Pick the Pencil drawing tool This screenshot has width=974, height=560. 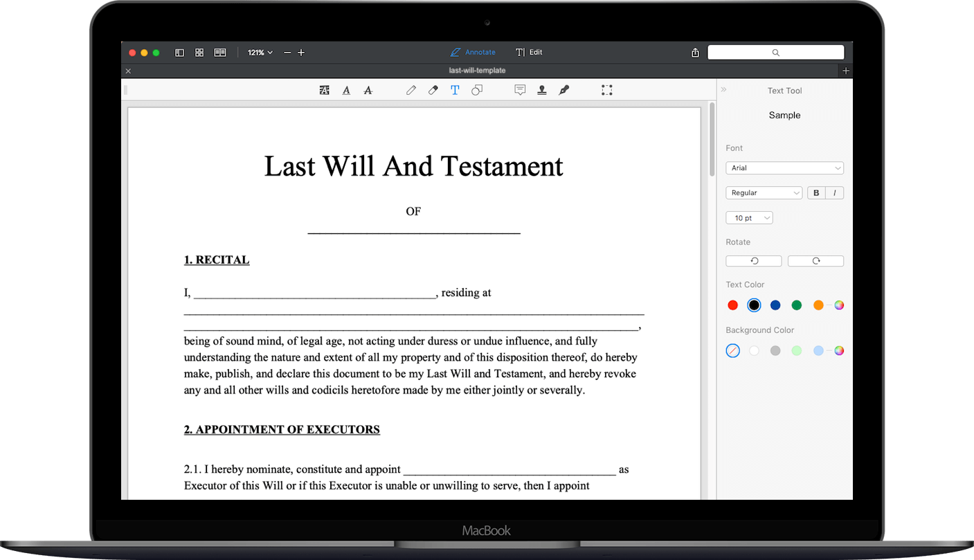point(411,90)
